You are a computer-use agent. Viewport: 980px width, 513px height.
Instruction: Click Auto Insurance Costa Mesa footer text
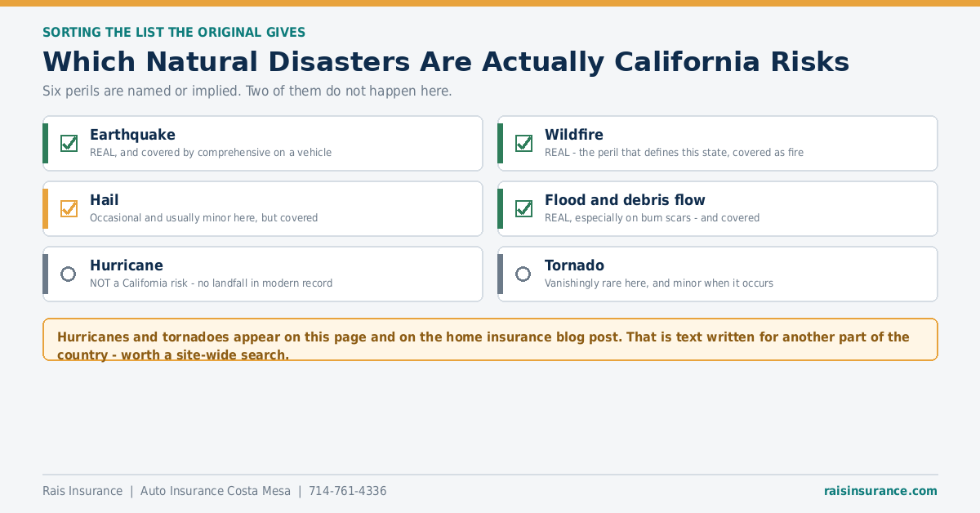(216, 491)
